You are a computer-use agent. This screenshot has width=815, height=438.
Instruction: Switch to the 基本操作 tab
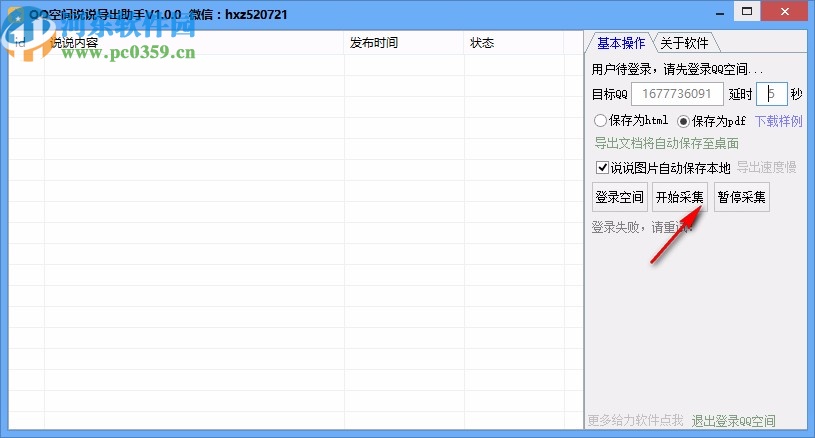coord(621,43)
